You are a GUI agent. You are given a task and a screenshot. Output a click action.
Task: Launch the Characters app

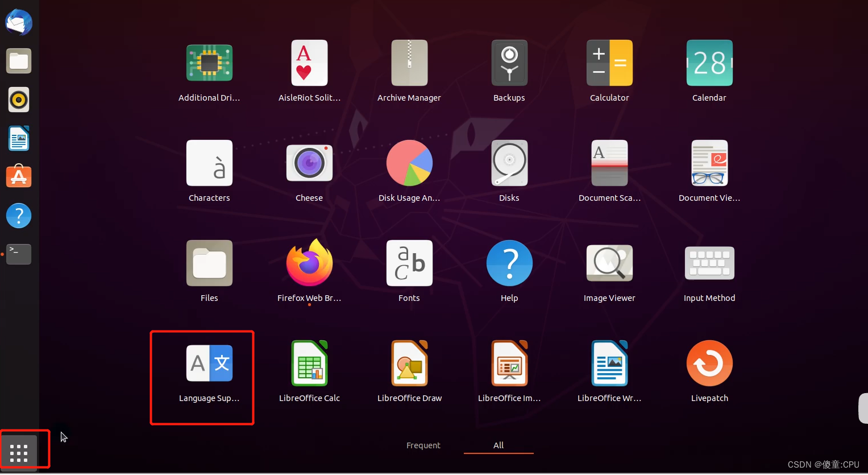tap(209, 163)
